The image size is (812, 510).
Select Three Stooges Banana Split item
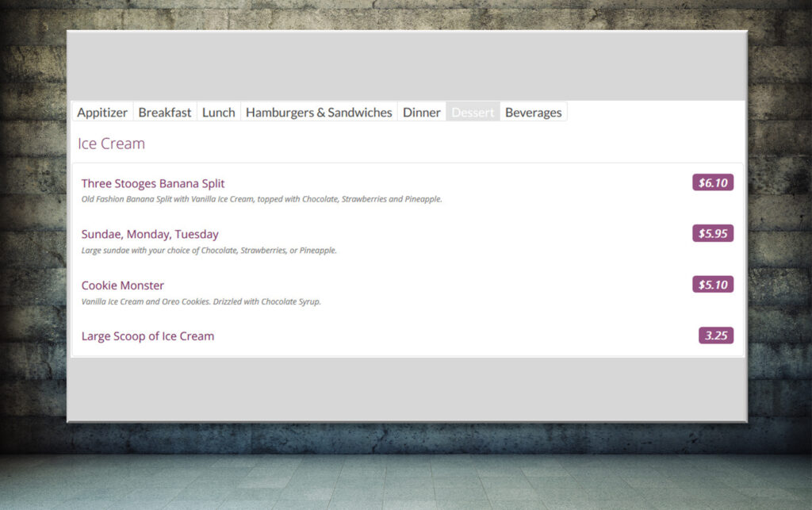point(153,183)
